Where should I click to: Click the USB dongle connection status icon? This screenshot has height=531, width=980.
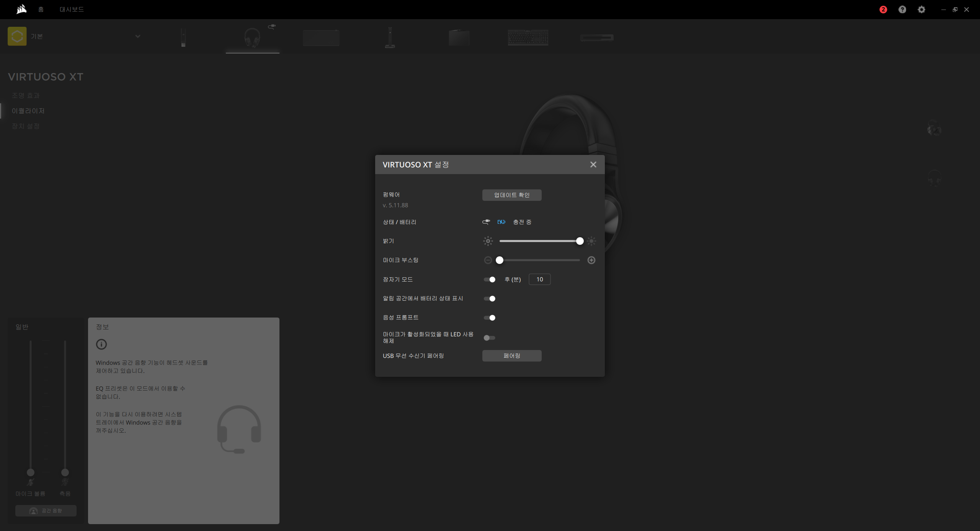click(x=486, y=222)
